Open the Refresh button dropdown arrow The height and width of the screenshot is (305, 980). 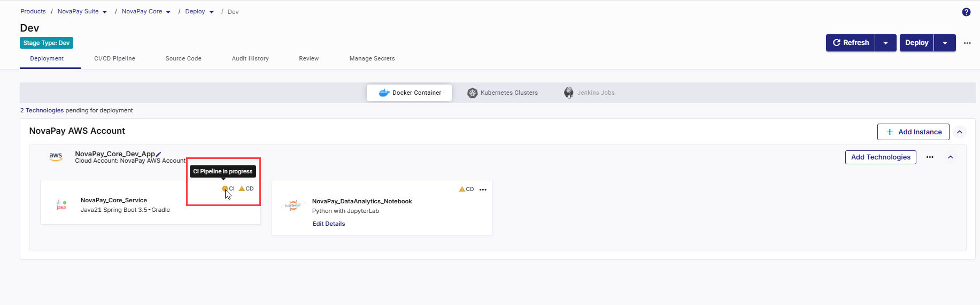click(x=886, y=43)
